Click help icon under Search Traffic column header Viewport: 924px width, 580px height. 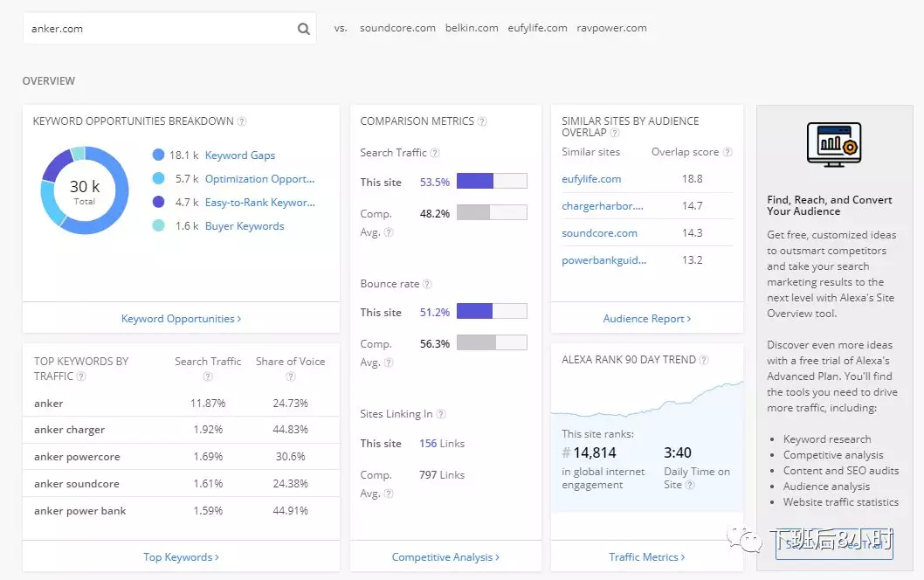pyautogui.click(x=208, y=376)
